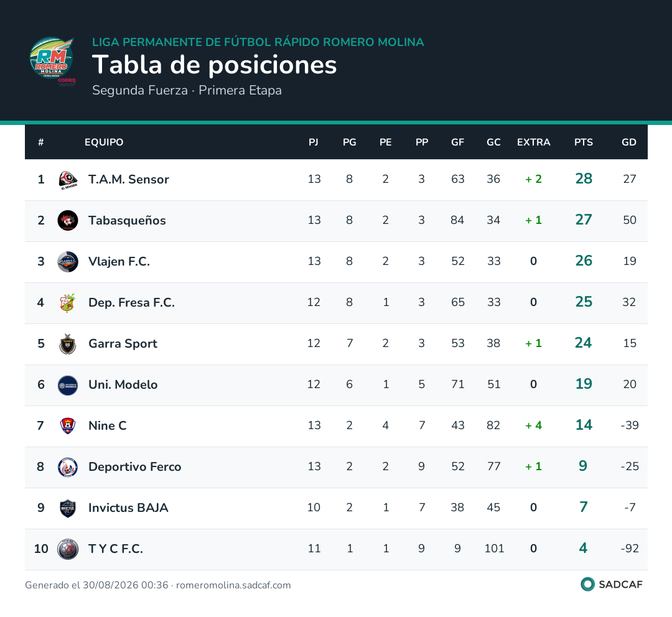
Task: Select the PTS column header
Action: click(583, 142)
